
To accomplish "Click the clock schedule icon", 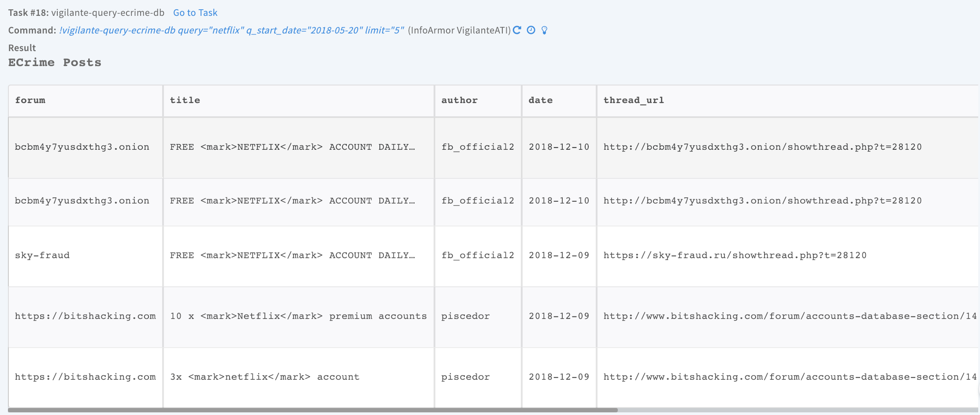I will 531,30.
